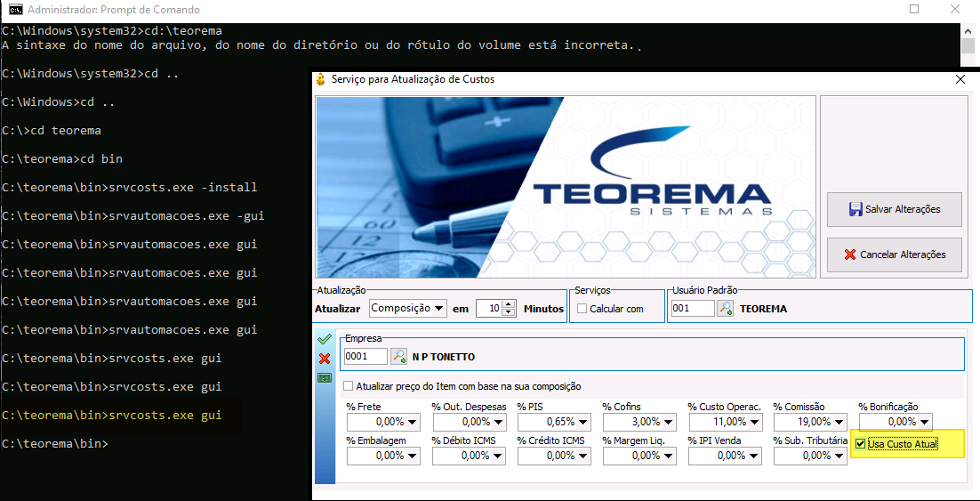980x501 pixels.
Task: Close the Serviço para Atualização de Custos window
Action: pos(960,79)
